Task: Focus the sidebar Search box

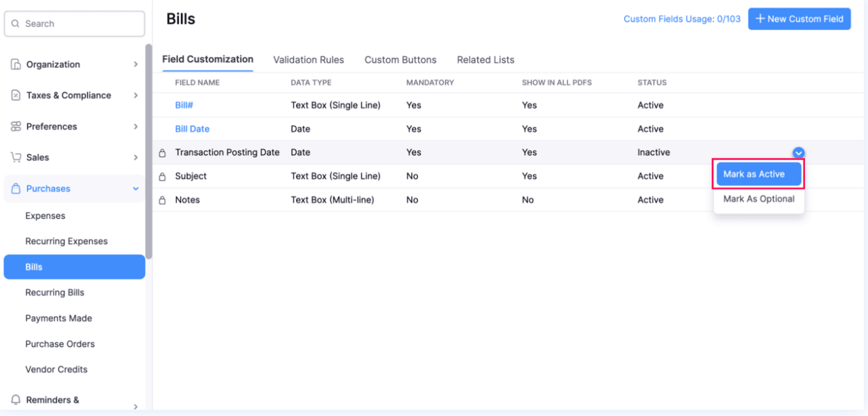Action: (x=74, y=24)
